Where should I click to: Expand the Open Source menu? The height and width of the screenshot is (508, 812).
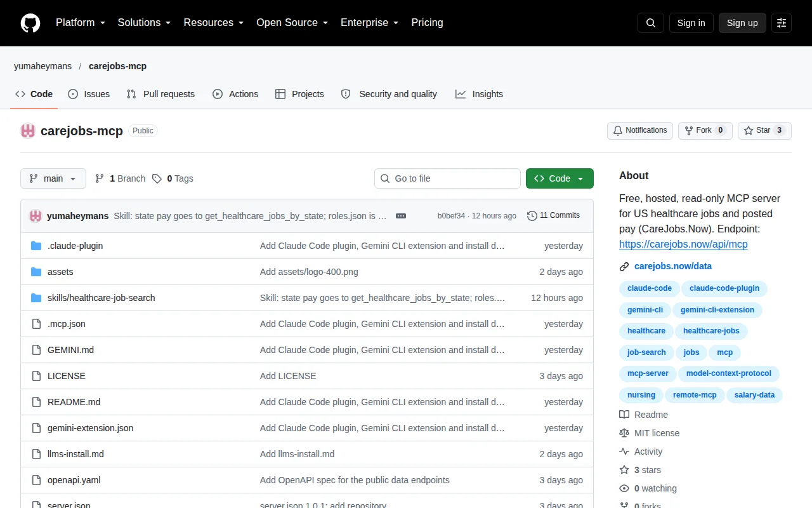point(292,23)
